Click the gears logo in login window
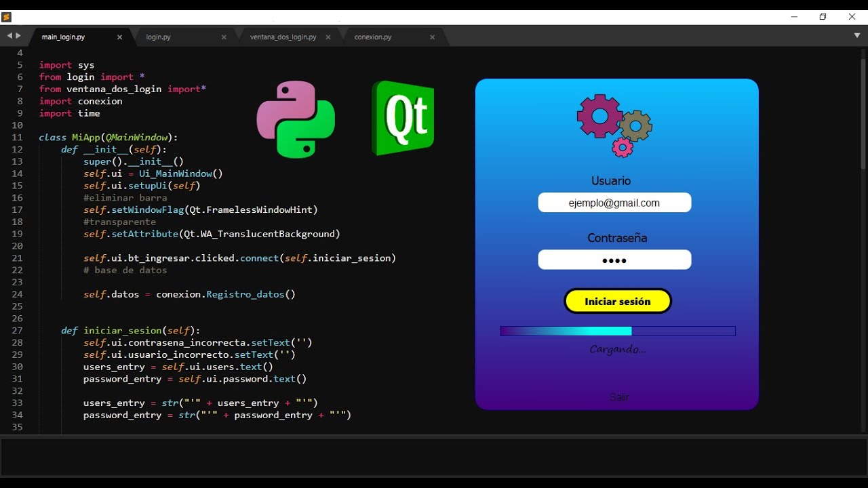This screenshot has height=488, width=868. point(614,125)
